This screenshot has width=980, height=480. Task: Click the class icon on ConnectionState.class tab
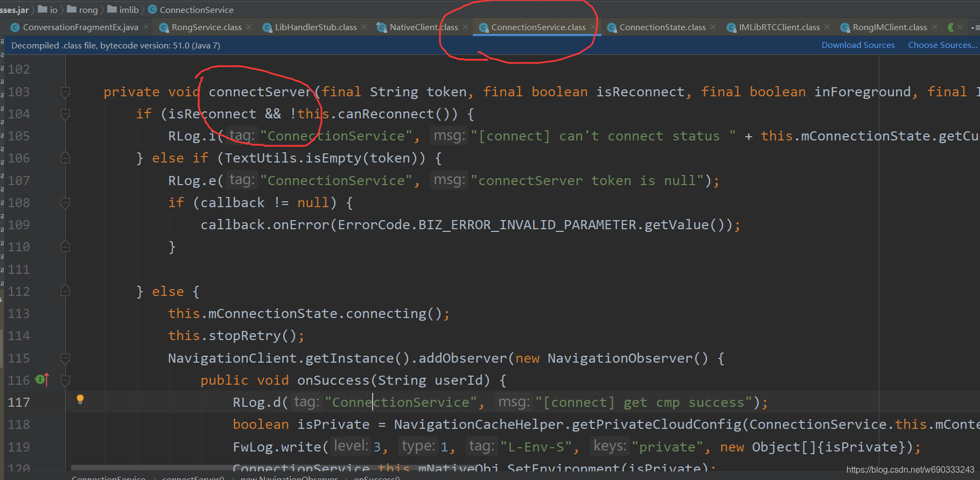[612, 27]
